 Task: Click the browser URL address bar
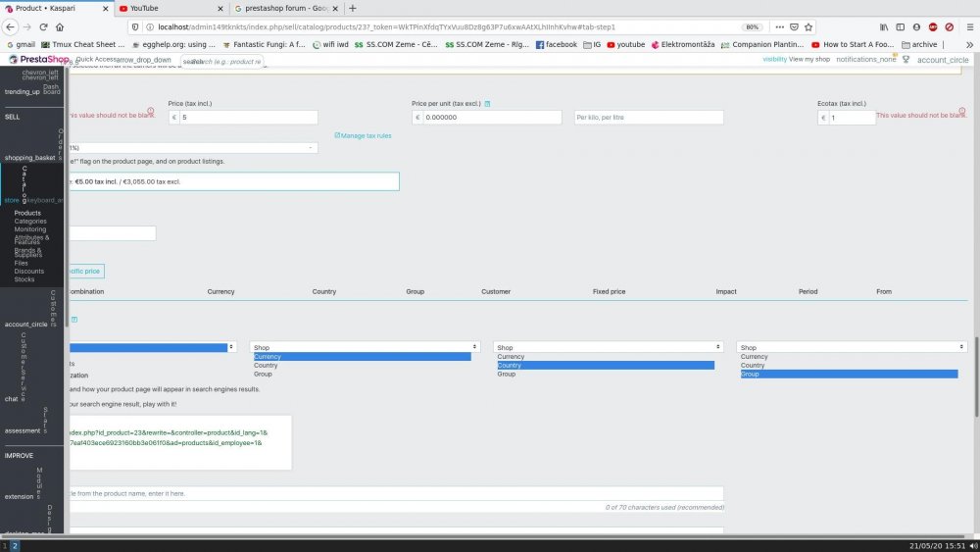point(447,26)
